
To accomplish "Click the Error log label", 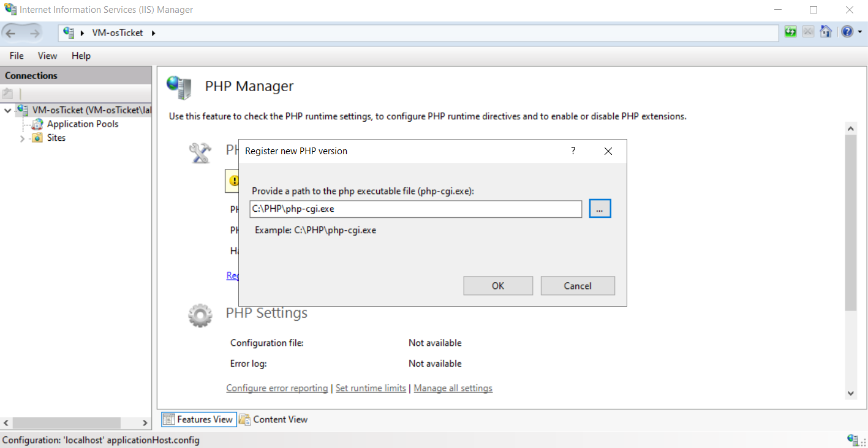I will pos(249,364).
